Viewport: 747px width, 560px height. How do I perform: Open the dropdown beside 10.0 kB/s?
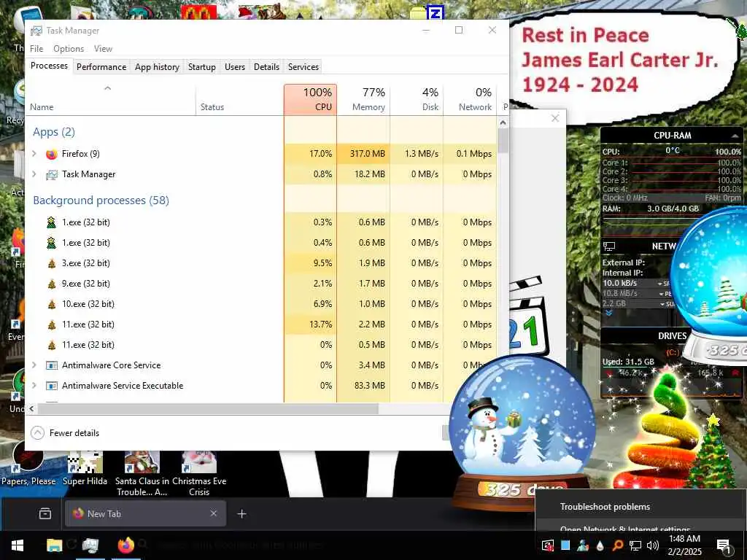659,284
